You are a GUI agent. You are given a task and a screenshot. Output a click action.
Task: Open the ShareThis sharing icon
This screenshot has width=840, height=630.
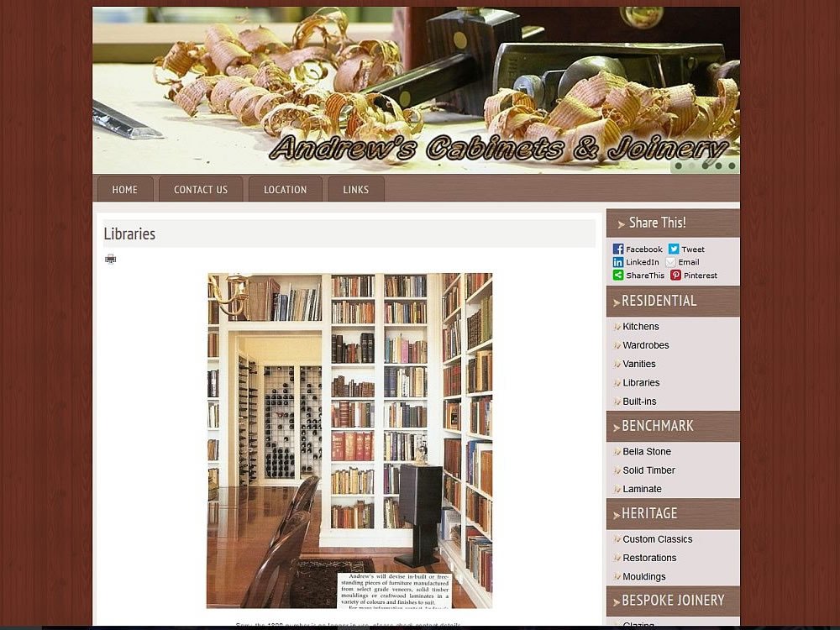[x=618, y=276]
